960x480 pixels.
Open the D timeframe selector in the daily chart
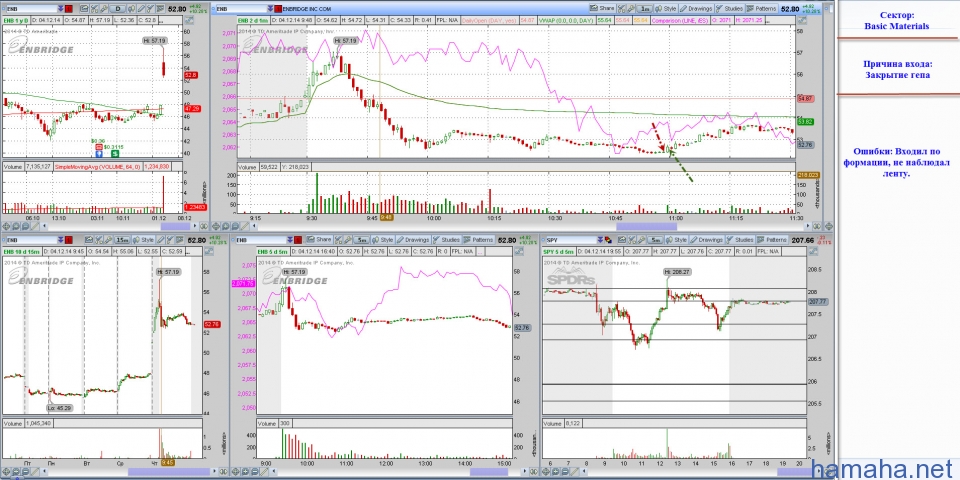[x=118, y=9]
